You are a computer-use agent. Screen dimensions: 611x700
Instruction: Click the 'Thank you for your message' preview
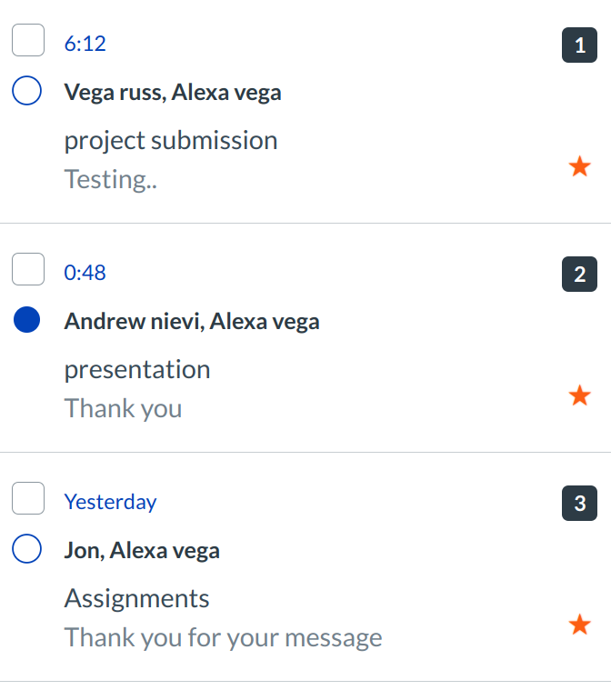coord(223,638)
